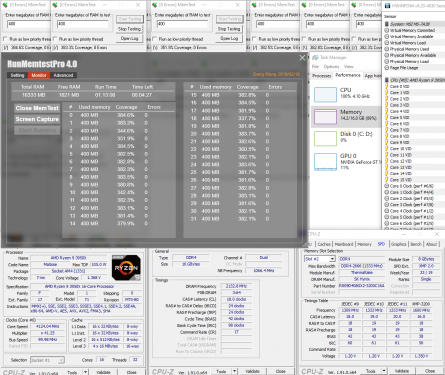Viewport: 445px width, 375px height.
Task: Click the Ryzen logo in CPU-Z
Action: click(x=126, y=267)
